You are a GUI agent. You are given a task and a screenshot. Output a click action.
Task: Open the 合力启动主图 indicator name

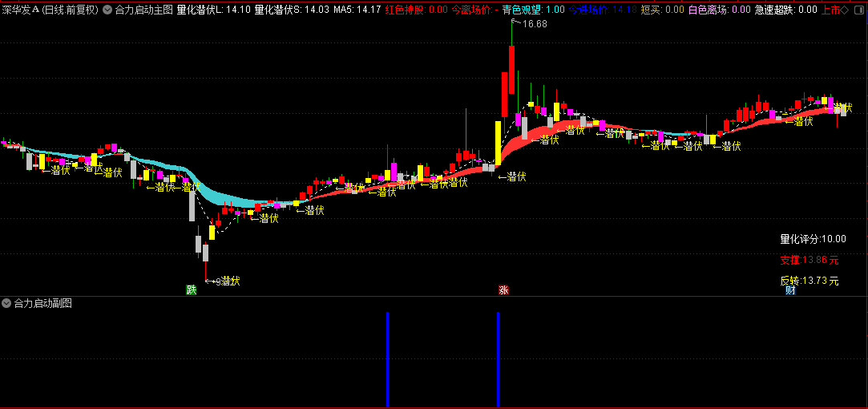pos(144,10)
